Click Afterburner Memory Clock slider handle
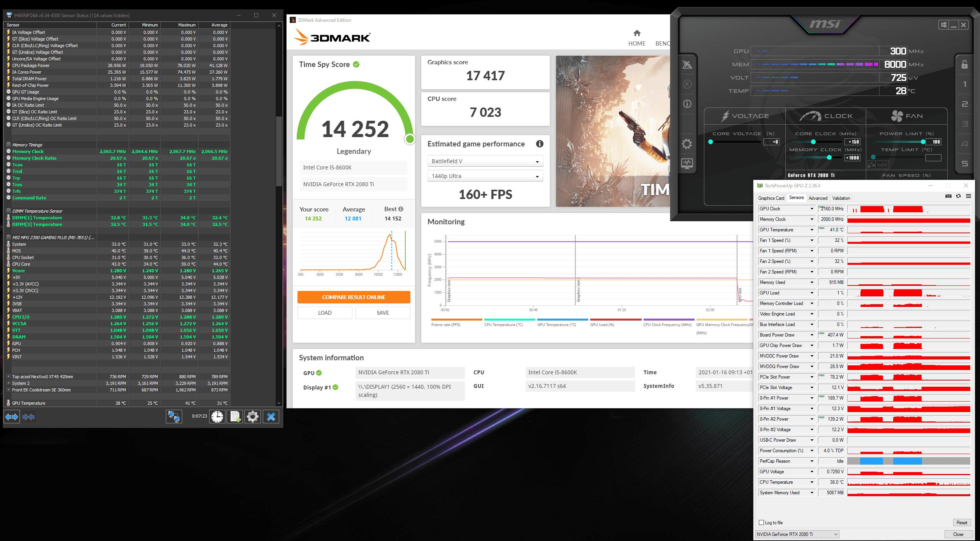The width and height of the screenshot is (980, 541). click(829, 158)
